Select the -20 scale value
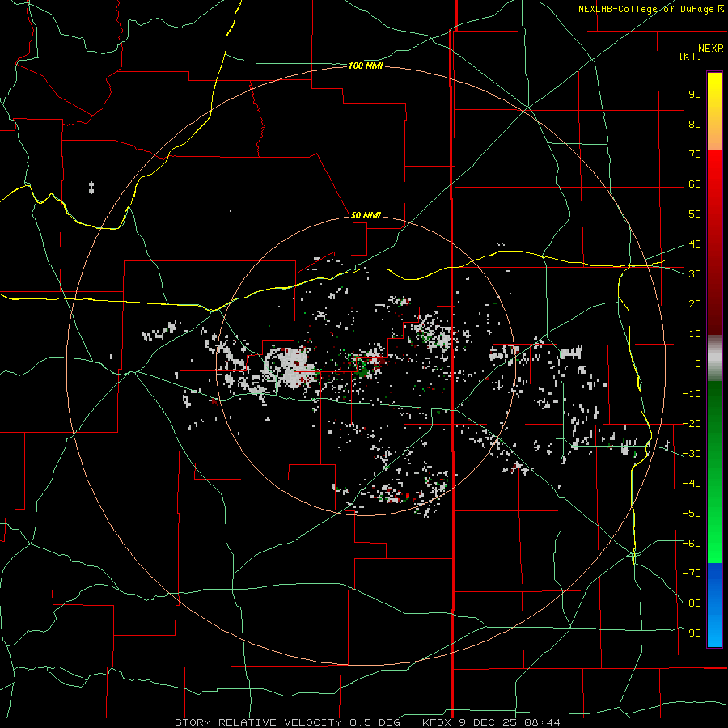The height and width of the screenshot is (728, 728). [692, 424]
